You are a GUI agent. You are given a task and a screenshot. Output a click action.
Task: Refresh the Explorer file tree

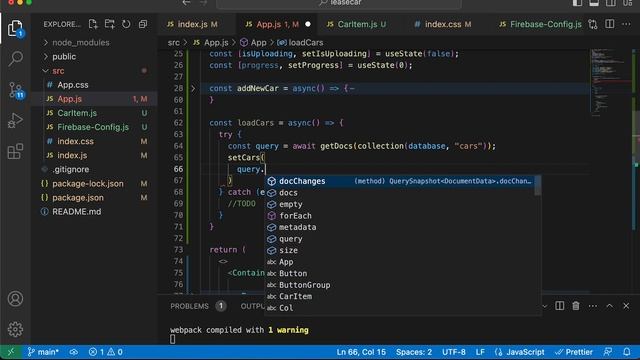coord(126,24)
